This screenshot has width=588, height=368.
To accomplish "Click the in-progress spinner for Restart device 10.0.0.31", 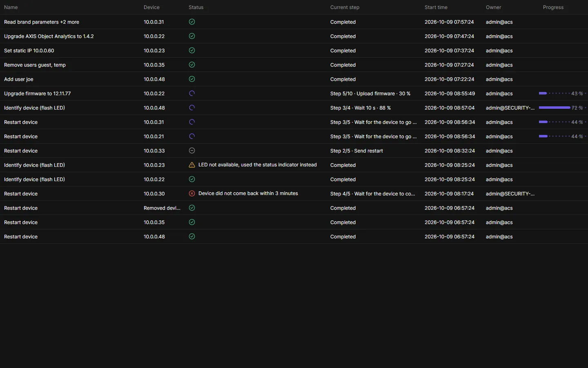I will click(192, 122).
